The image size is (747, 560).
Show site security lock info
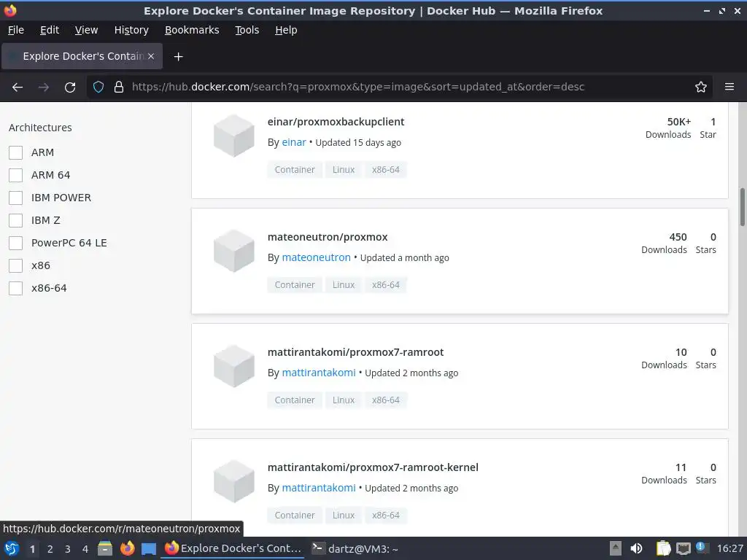pos(119,87)
